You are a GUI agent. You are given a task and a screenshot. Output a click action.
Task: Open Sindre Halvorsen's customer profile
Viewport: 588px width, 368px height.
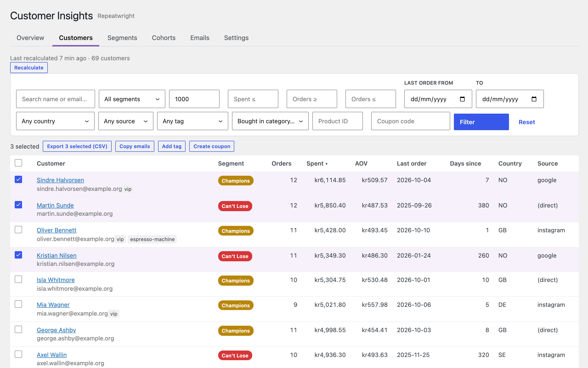[x=60, y=180]
